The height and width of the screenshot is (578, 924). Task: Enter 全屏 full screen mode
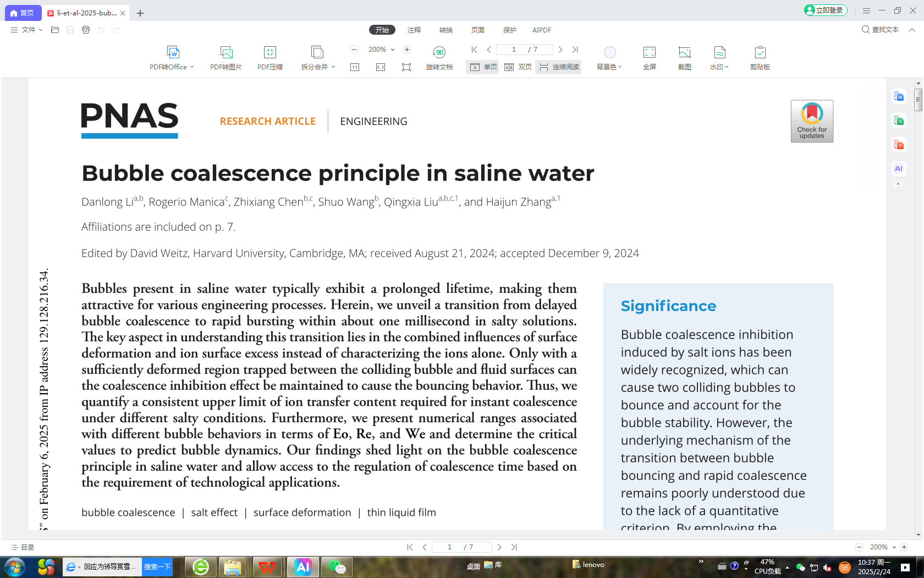650,58
